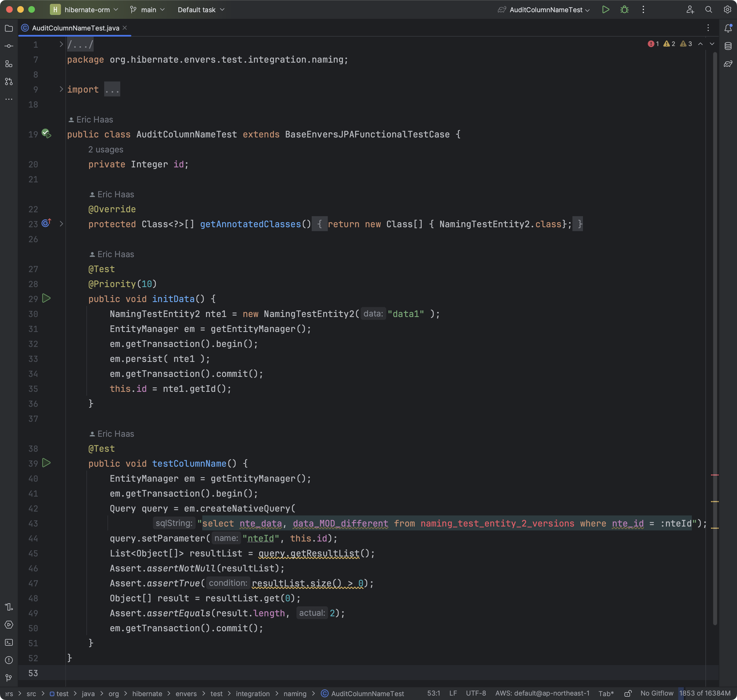Expand the folded getAnnotatedClasses method body
This screenshot has height=700, width=737.
[x=62, y=224]
